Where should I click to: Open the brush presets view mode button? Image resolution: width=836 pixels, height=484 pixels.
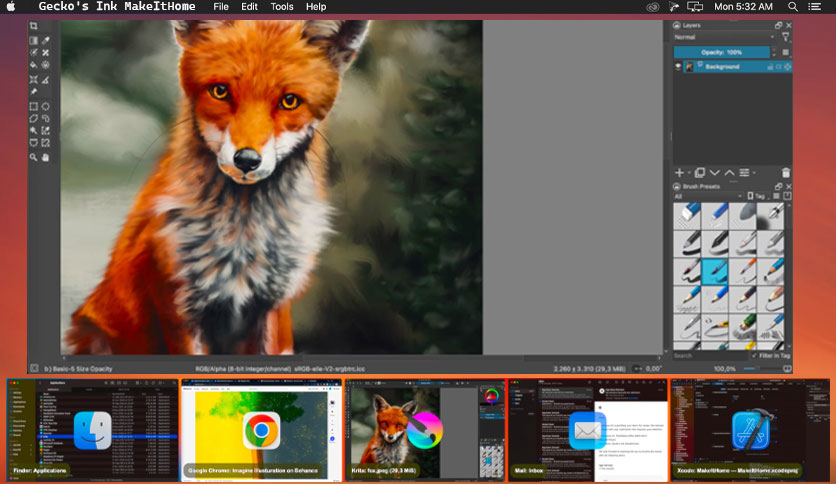click(776, 196)
